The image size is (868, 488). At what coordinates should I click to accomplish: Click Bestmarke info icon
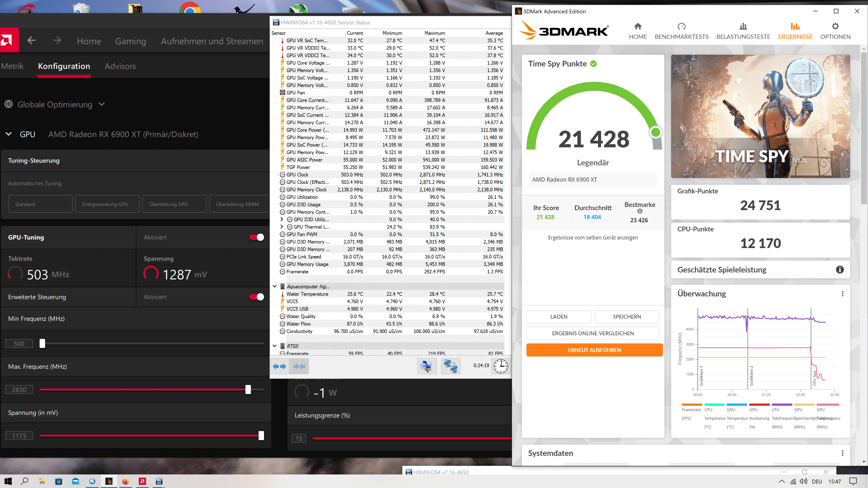[x=639, y=211]
